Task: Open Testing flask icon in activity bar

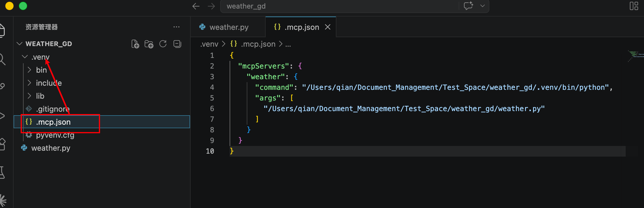Action: pyautogui.click(x=2, y=173)
